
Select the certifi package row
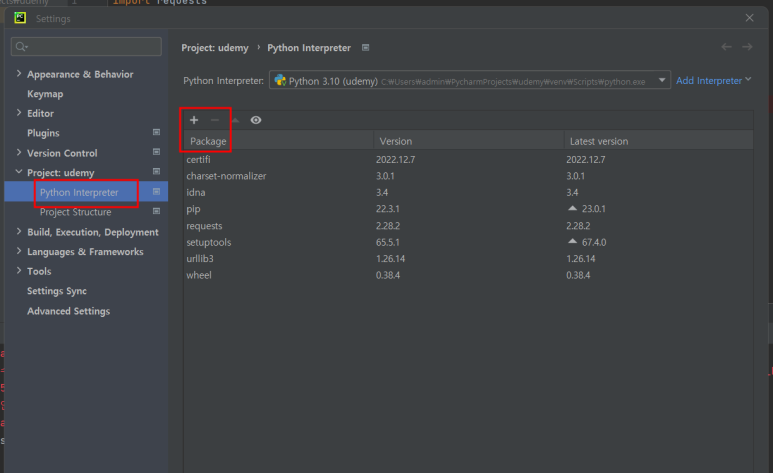tap(468, 159)
